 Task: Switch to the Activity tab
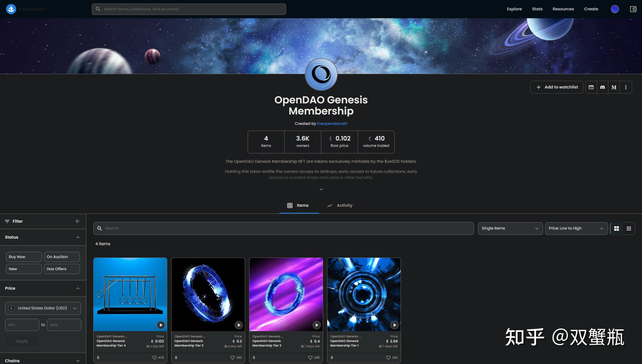(340, 206)
